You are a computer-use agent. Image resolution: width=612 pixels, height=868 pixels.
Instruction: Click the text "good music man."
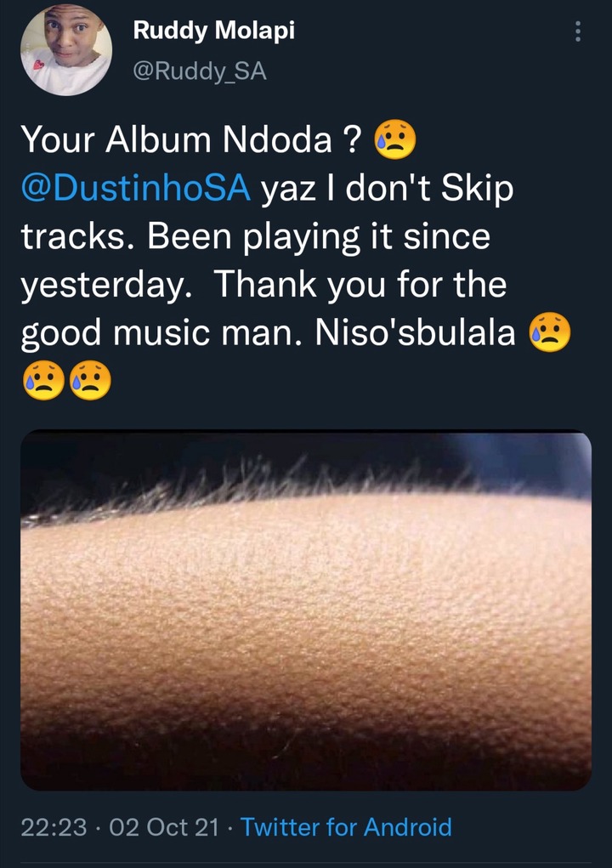[162, 334]
